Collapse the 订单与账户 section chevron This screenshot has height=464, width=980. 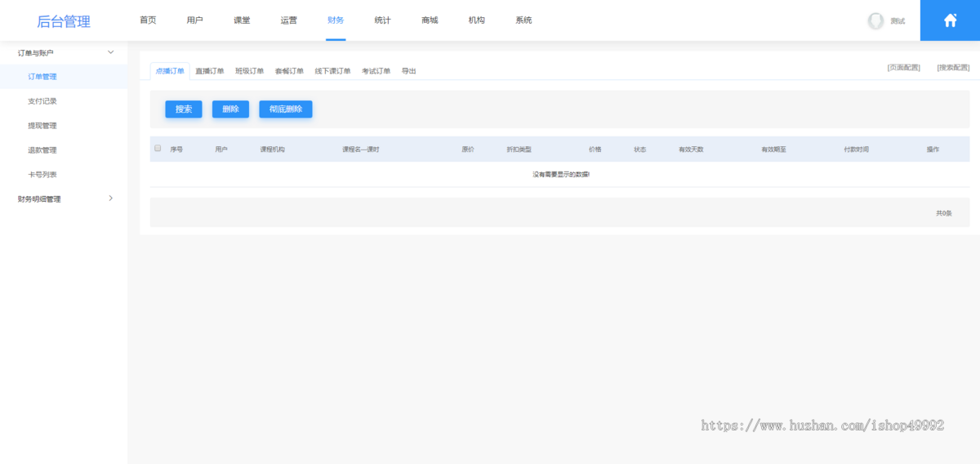111,52
